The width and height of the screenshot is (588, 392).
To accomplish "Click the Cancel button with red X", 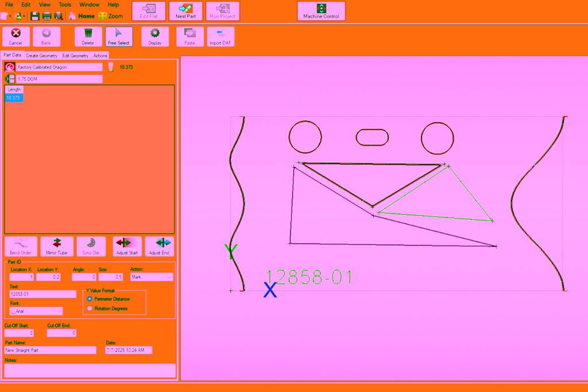I will [16, 37].
